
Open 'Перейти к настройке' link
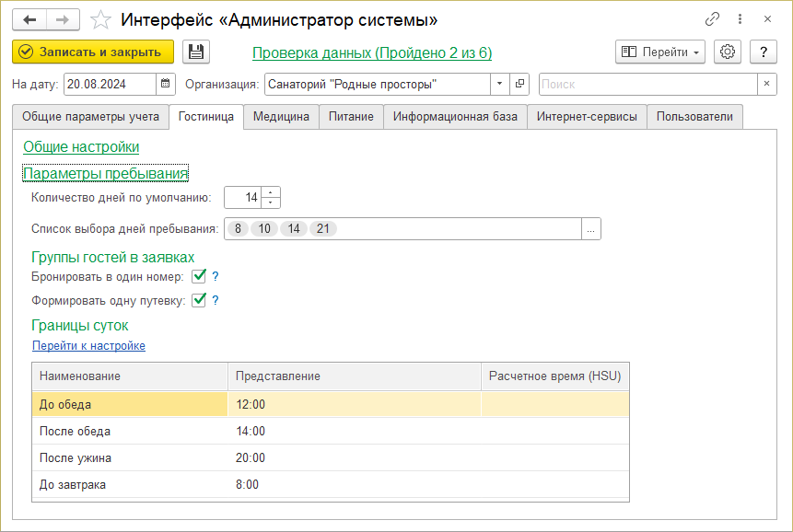[x=88, y=346]
